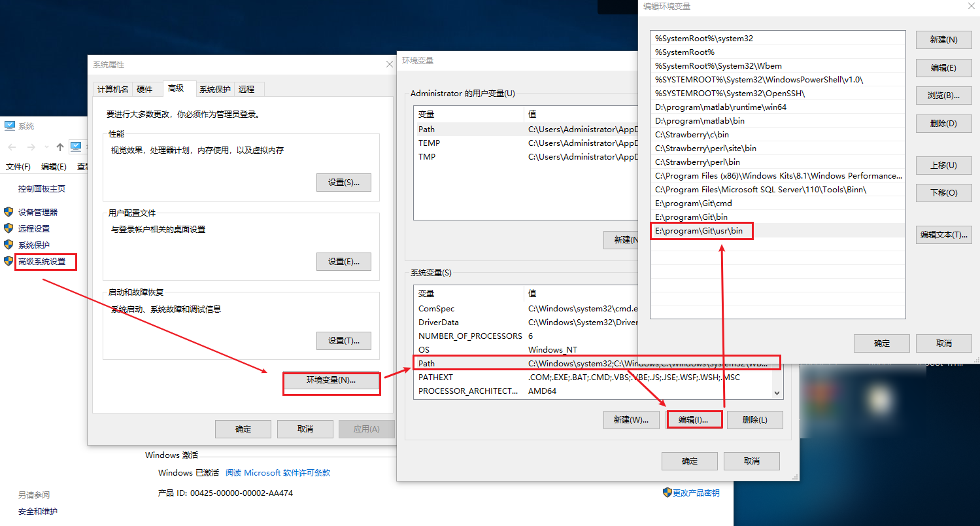Click 新建(W)... under system variables
Screen dimensions: 980x526
632,420
